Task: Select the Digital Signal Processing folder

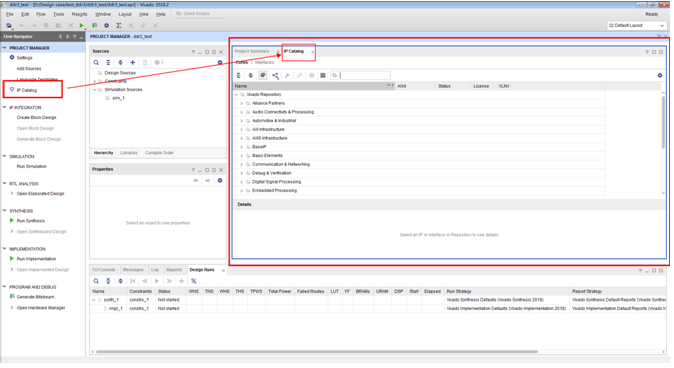Action: [276, 182]
